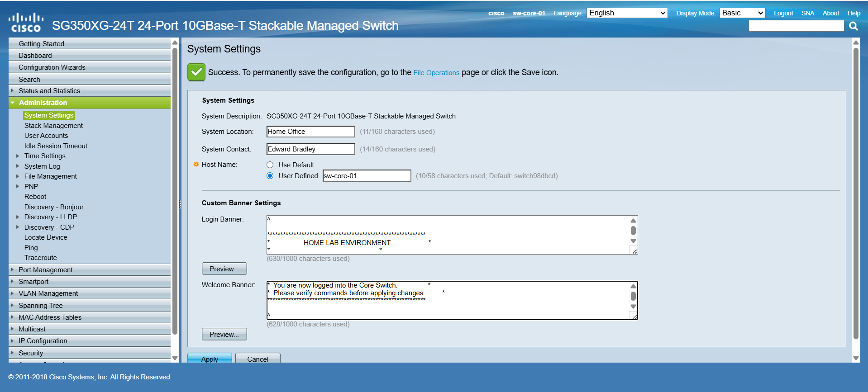Screen dimensions: 868x392
Task: Follow the File Operations link
Action: (x=436, y=73)
